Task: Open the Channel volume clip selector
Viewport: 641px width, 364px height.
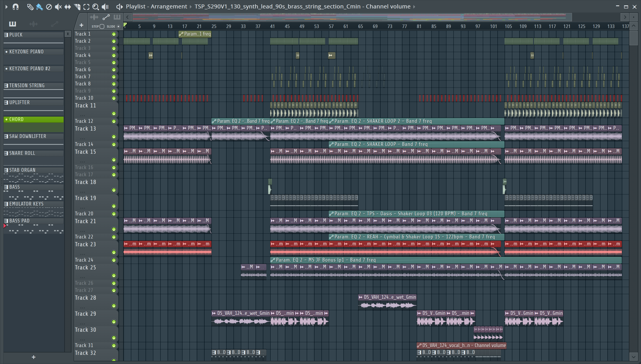Action: coord(302,6)
